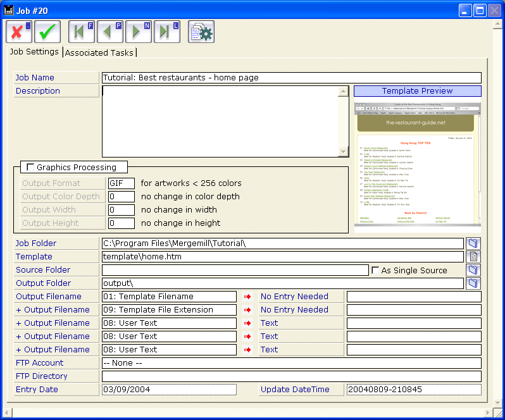Click the FTP Directory input field
505x420 pixels.
click(292, 376)
